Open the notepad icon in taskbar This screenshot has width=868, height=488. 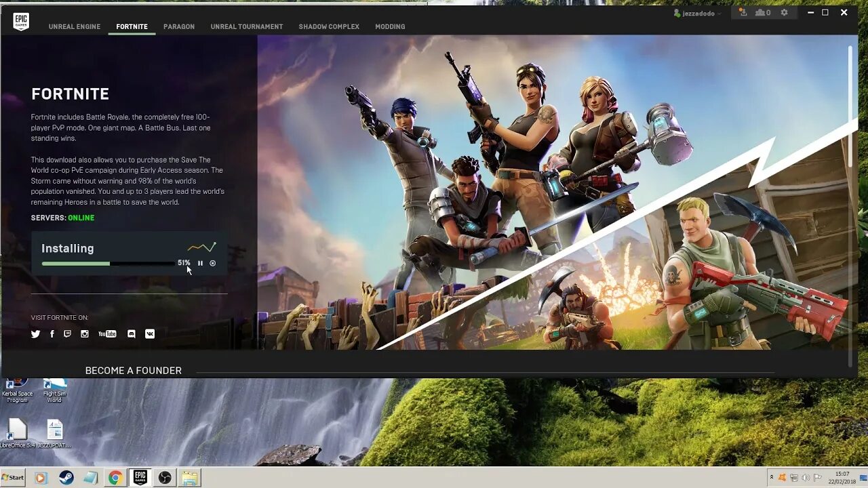click(91, 478)
